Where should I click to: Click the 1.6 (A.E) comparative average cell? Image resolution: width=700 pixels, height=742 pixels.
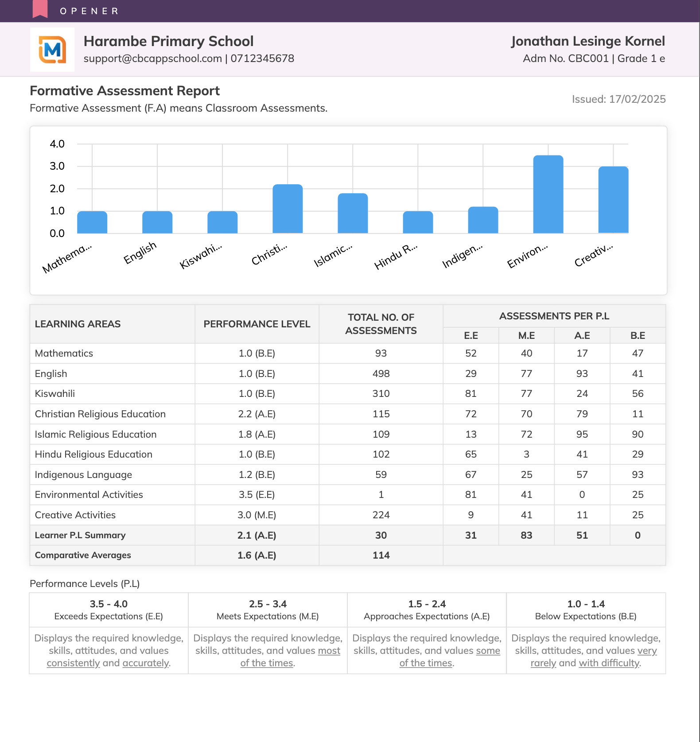(x=257, y=555)
